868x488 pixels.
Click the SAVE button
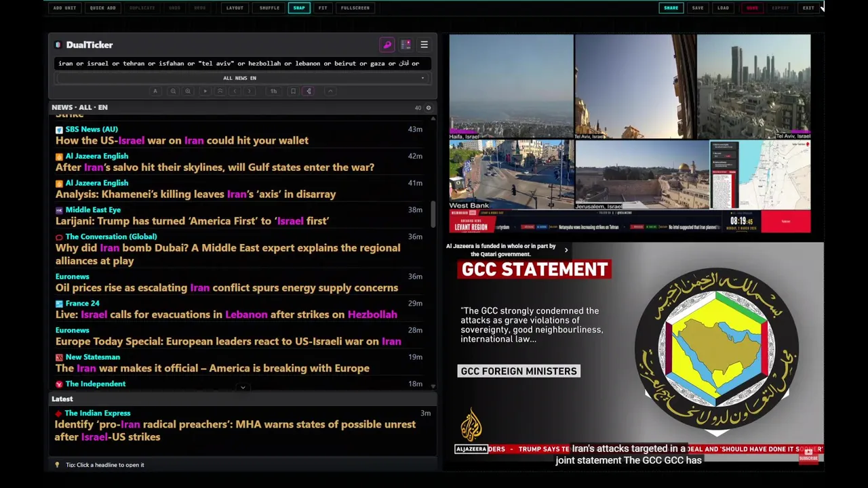click(698, 8)
